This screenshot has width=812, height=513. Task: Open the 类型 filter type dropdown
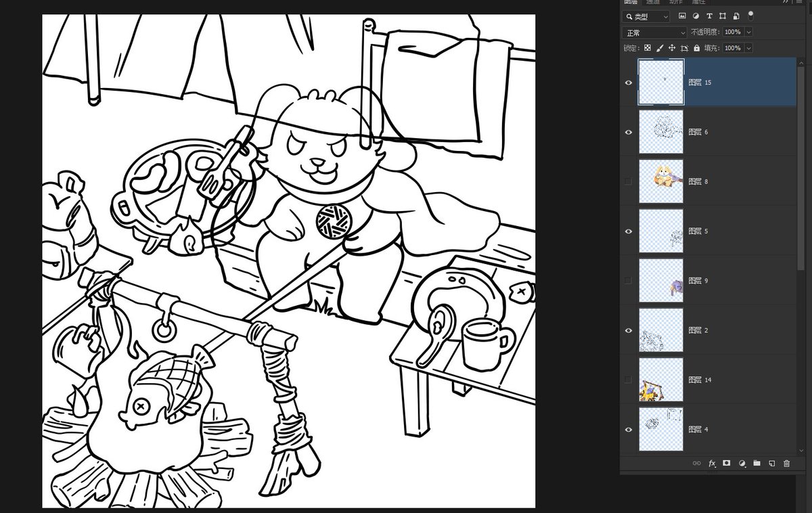[x=646, y=16]
